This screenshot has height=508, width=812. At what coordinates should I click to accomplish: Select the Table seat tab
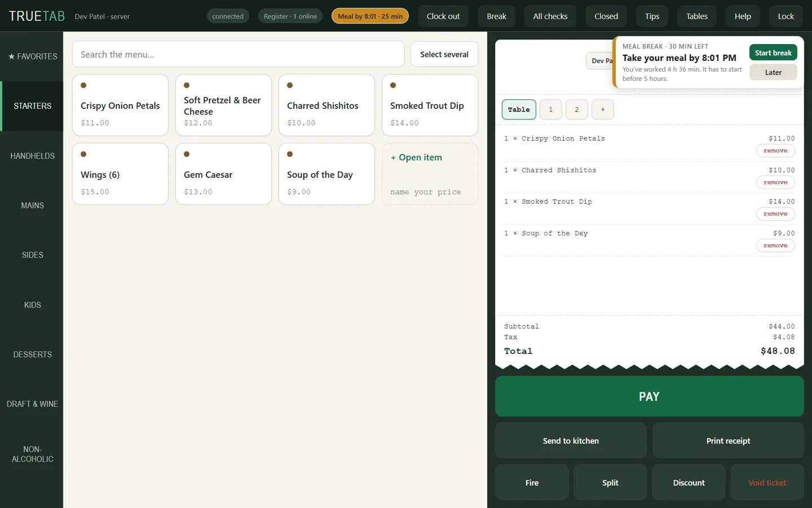tap(519, 110)
